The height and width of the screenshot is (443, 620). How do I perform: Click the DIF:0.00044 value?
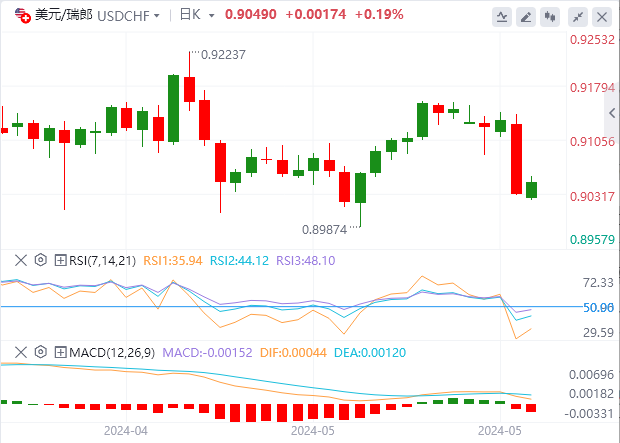point(293,352)
